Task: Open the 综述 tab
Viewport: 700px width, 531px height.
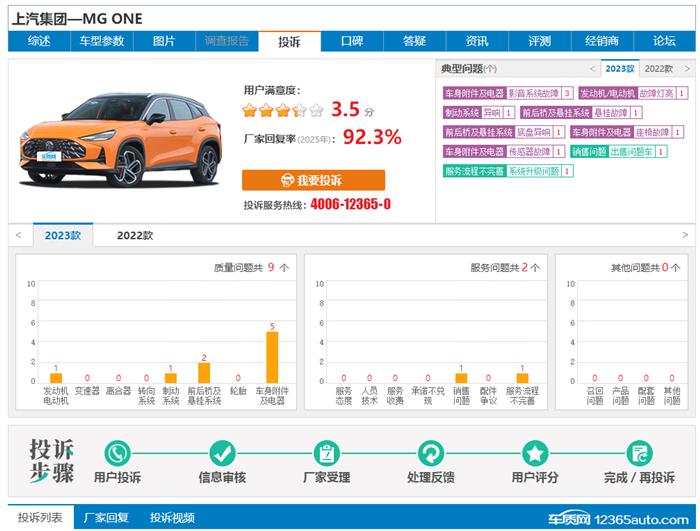Action: pyautogui.click(x=39, y=41)
